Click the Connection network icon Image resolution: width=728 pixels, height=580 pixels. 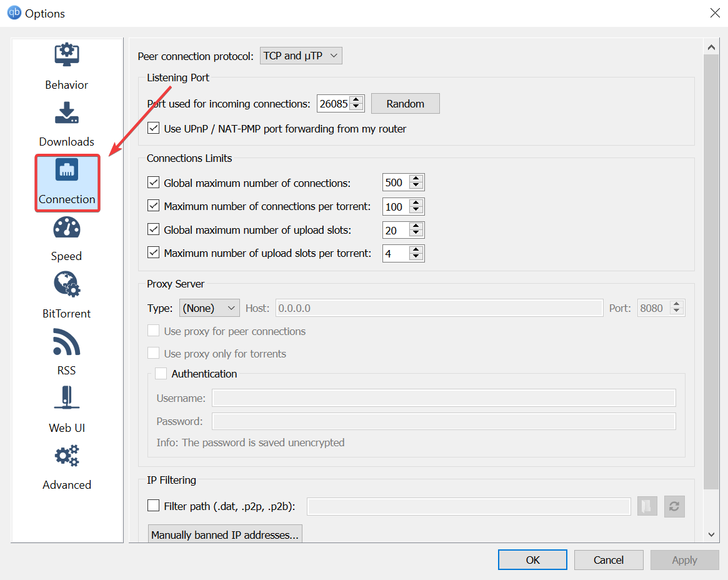66,169
